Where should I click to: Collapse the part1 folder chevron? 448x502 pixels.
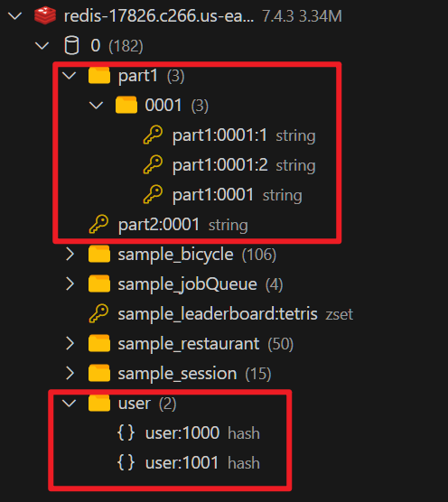[70, 76]
